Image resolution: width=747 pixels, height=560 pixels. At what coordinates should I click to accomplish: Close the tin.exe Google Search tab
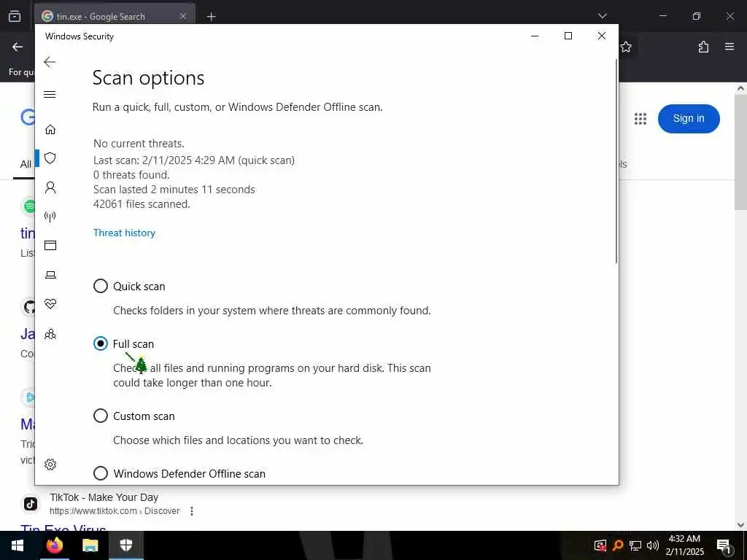pyautogui.click(x=183, y=16)
